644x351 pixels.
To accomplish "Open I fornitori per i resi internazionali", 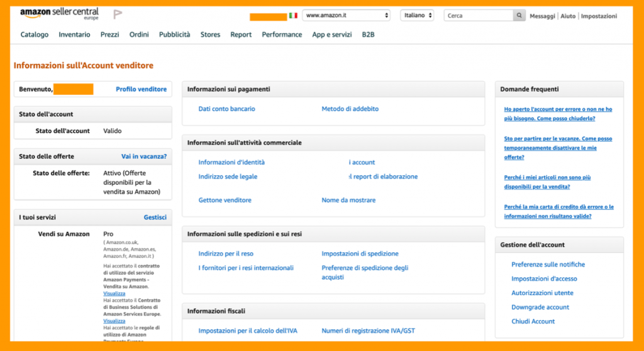I will pyautogui.click(x=246, y=268).
